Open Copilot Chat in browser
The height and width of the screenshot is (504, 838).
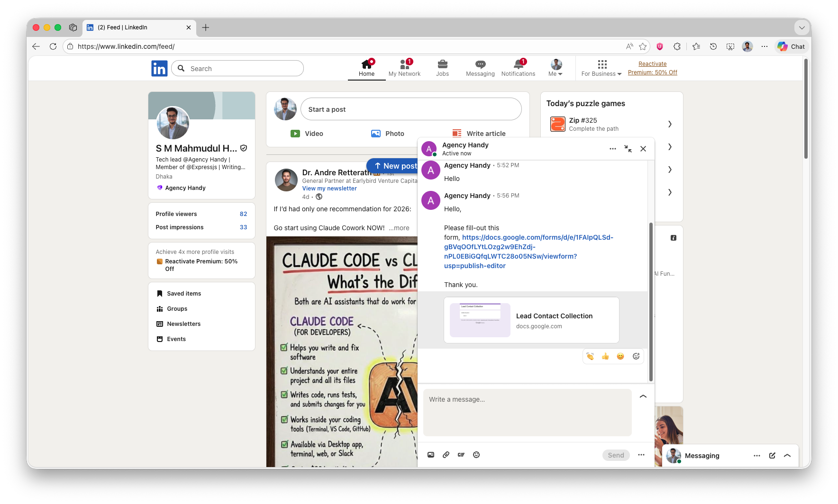[x=791, y=46]
